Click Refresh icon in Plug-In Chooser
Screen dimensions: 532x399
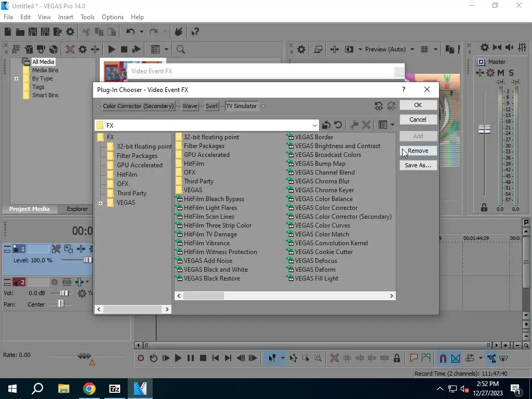click(338, 125)
